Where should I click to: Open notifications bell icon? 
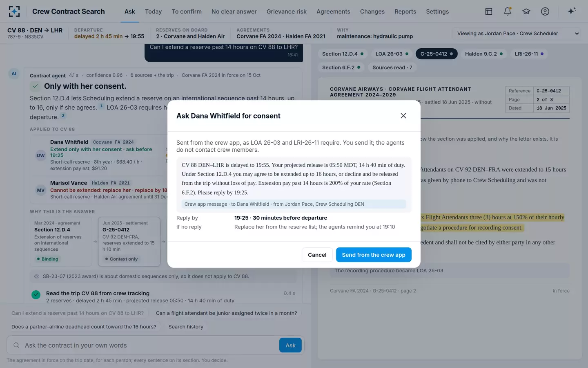[508, 11]
